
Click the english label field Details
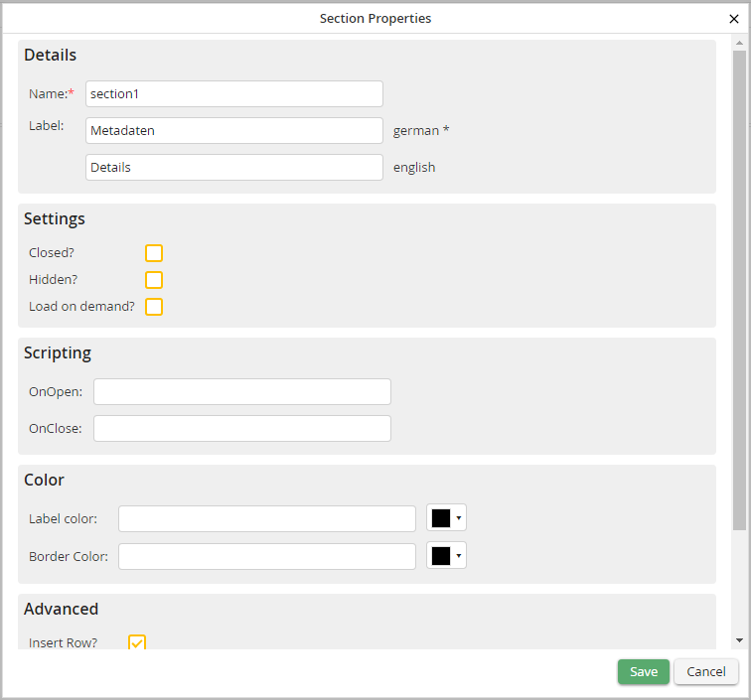coord(234,167)
